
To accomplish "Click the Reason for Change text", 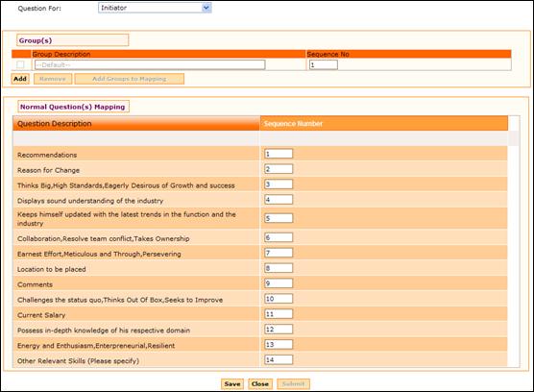I will (48, 170).
